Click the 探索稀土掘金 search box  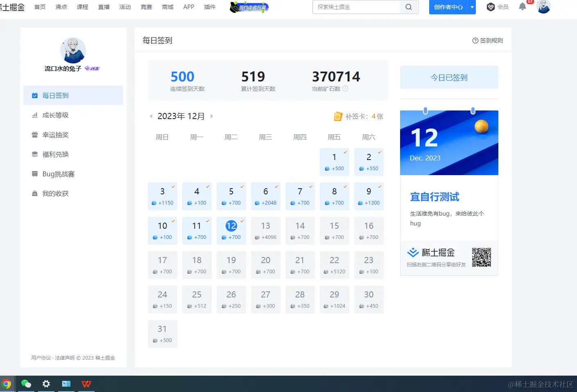tap(356, 7)
